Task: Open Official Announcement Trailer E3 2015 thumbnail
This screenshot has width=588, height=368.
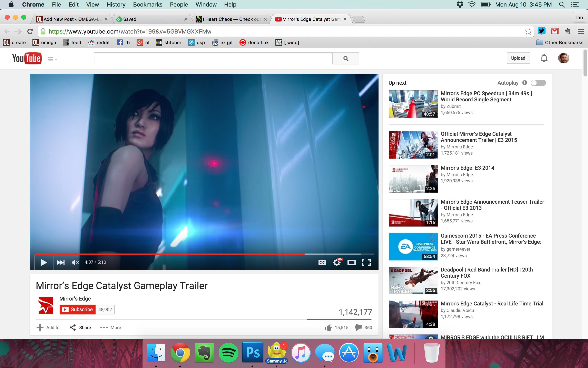Action: [413, 145]
